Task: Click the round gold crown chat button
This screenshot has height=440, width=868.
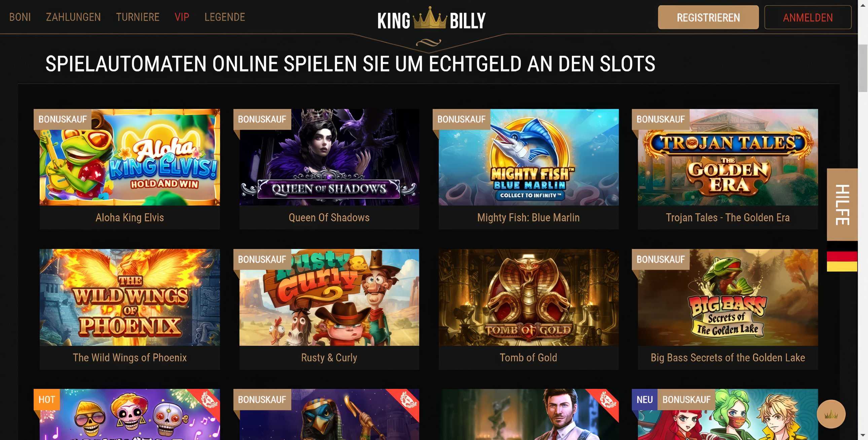Action: 831,414
